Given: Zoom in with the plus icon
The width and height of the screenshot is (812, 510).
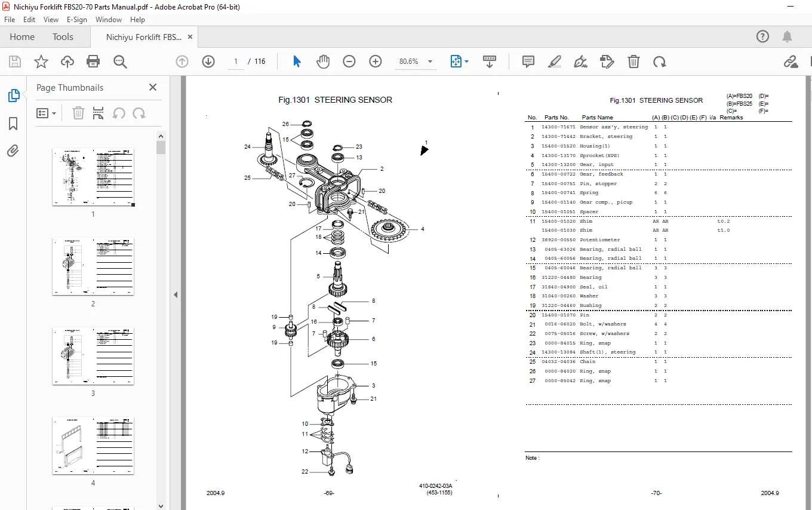Looking at the screenshot, I should pos(376,62).
